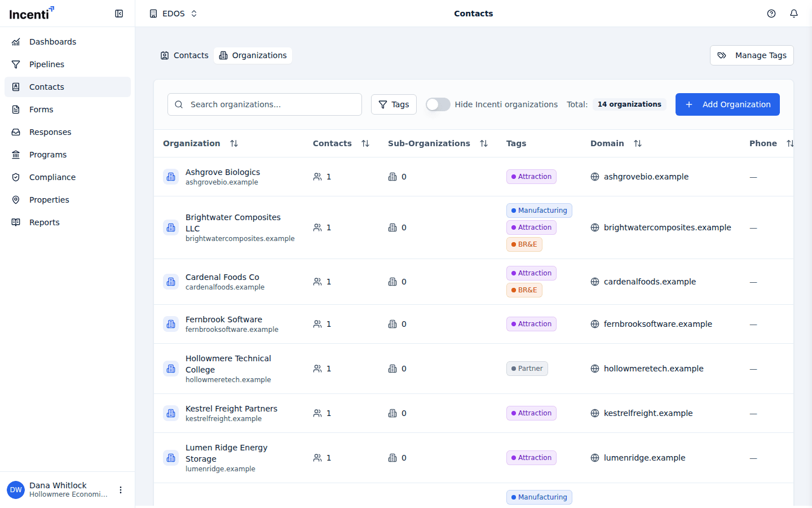Viewport: 812px width, 508px height.
Task: Click lumenridge.example domain cell
Action: [638, 458]
